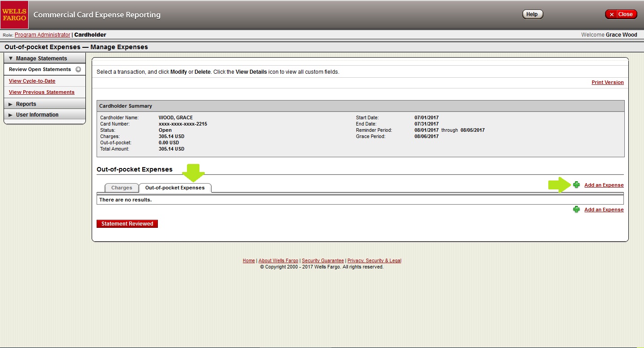Click the Total Amount value 305.14 USD
Image resolution: width=644 pixels, height=348 pixels.
pos(171,149)
